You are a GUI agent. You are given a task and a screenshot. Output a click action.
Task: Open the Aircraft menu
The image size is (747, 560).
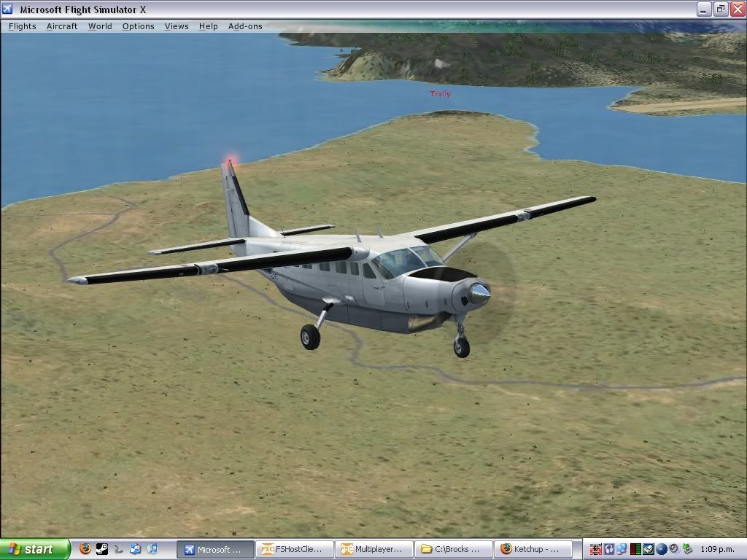pos(62,26)
